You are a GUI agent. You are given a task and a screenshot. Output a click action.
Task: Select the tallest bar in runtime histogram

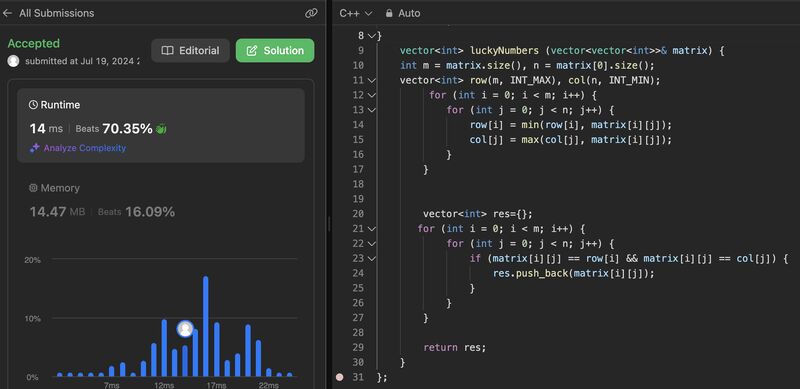[206, 326]
